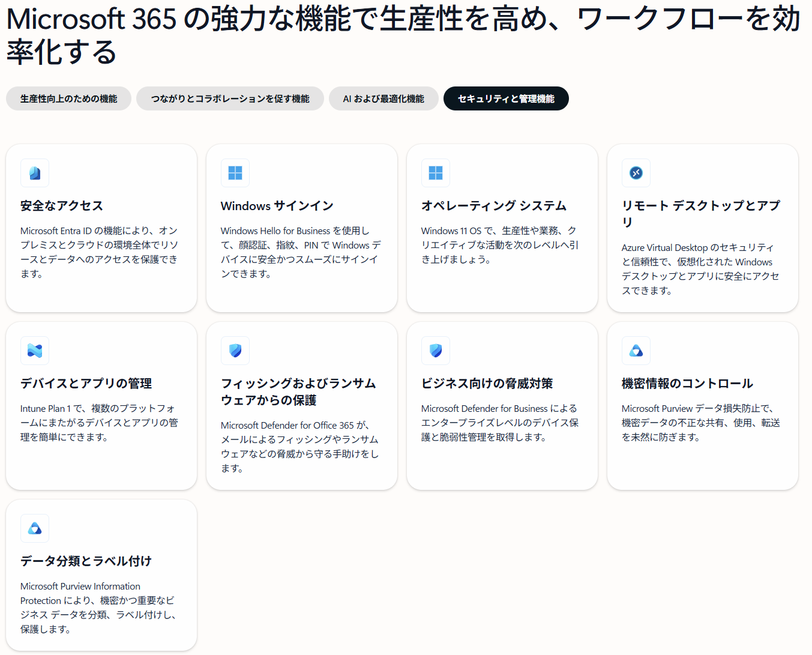Click the Windows logo icon above Windows サインイン
Image resolution: width=812 pixels, height=655 pixels.
(x=235, y=173)
